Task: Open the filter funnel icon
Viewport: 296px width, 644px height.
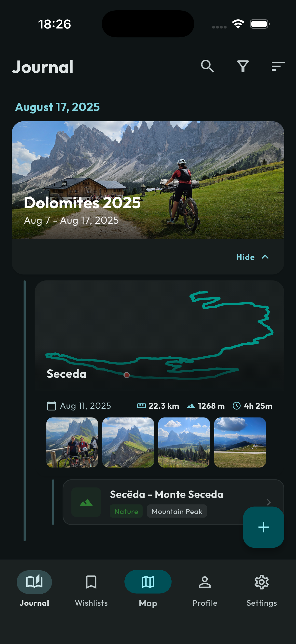Action: coord(243,66)
